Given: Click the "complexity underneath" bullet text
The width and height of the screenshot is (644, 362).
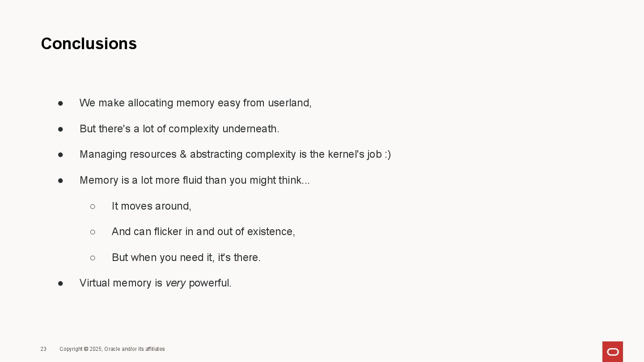Looking at the screenshot, I should [179, 129].
